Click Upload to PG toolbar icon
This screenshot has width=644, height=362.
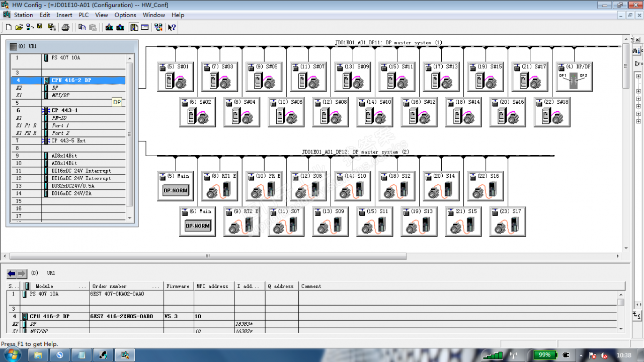tap(120, 27)
